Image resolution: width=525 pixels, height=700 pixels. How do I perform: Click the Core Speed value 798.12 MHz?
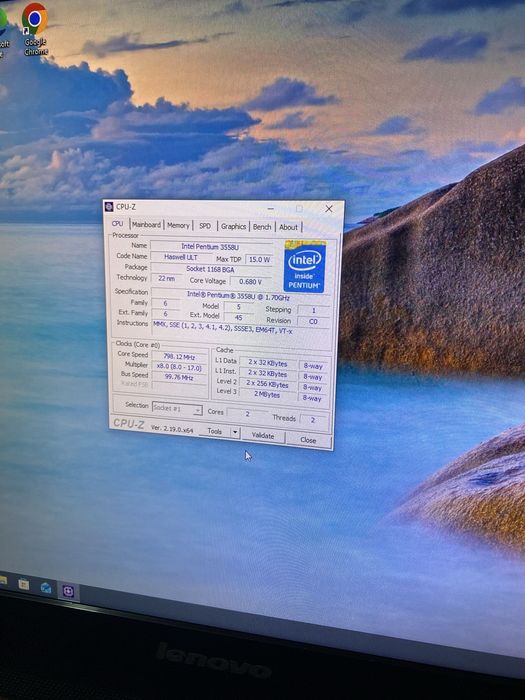tap(179, 356)
